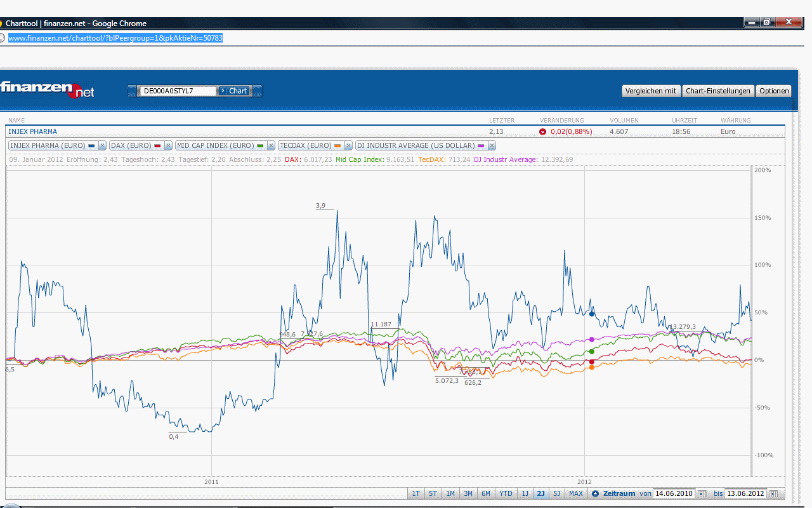Remove DAX (EURO) from the comparison
The width and height of the screenshot is (812, 508).
[168, 145]
